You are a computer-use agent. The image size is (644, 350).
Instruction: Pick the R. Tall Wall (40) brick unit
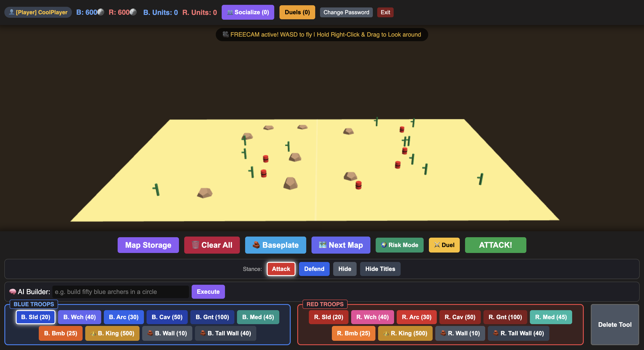518,333
